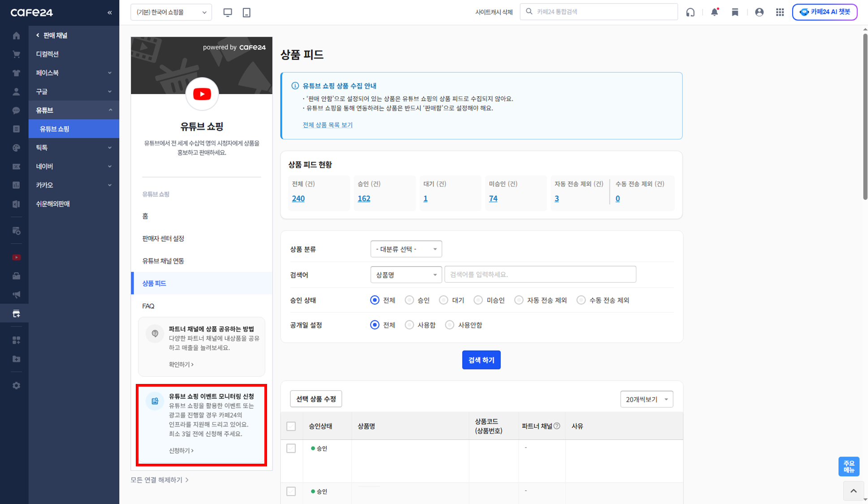The width and height of the screenshot is (868, 504).
Task: Select 승인 radio under 승인 상태
Action: click(x=409, y=300)
